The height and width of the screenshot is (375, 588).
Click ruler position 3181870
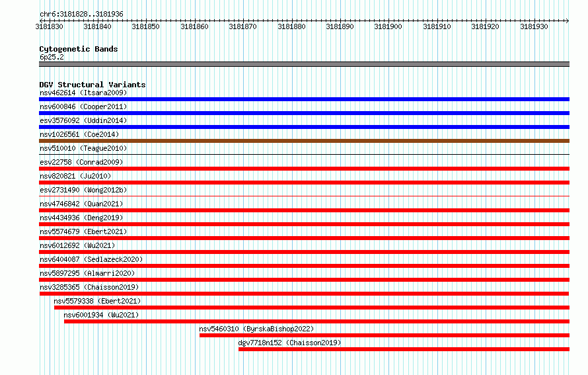click(243, 26)
